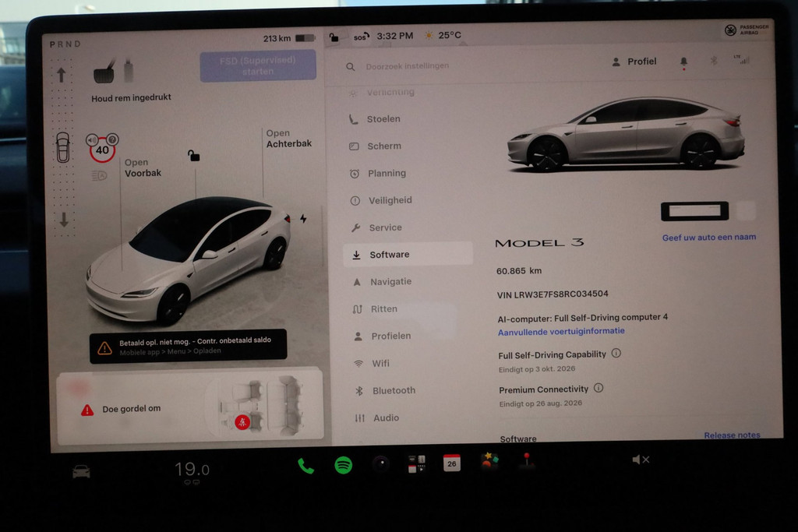798x532 pixels.
Task: Tap Open Achterbak trunk control
Action: (x=288, y=139)
